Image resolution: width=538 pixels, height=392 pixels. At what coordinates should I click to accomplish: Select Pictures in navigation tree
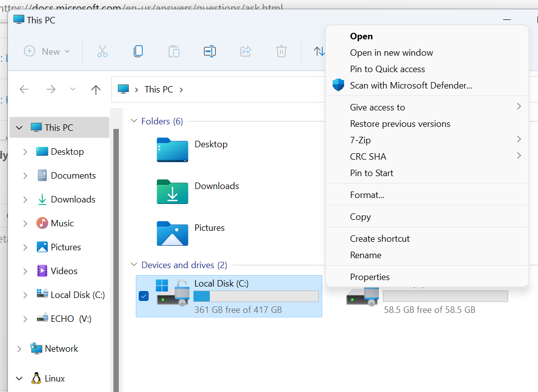click(66, 247)
